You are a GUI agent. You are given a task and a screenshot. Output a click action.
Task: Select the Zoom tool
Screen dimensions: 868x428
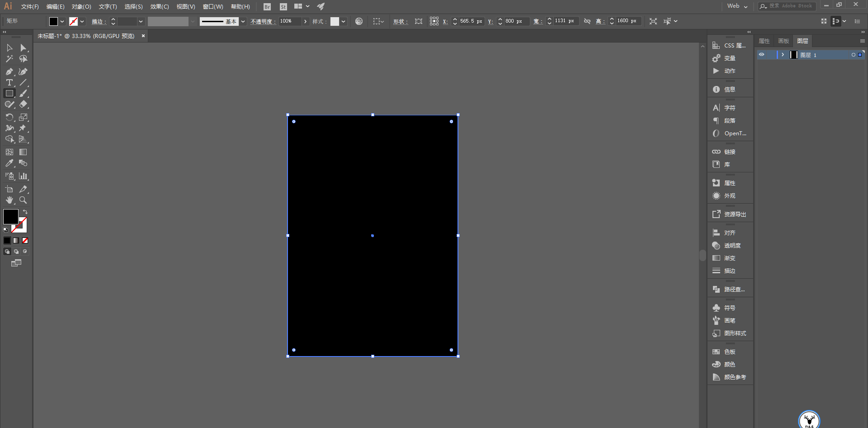23,200
